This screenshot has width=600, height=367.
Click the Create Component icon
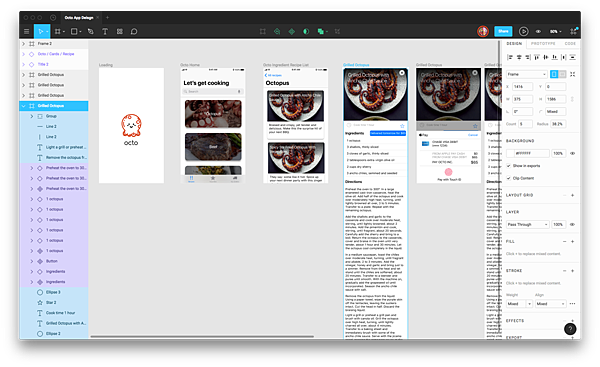pyautogui.click(x=292, y=31)
